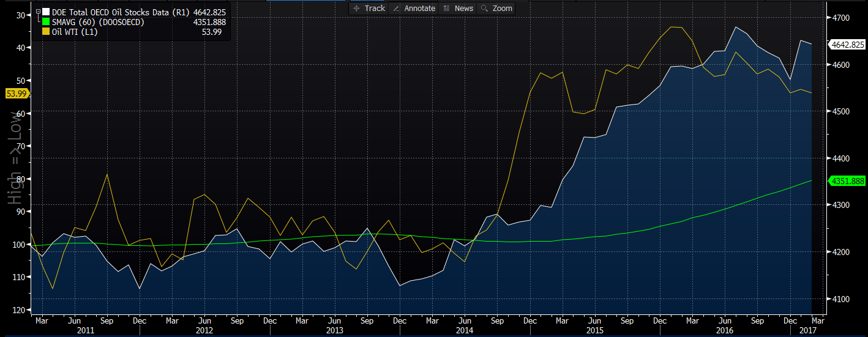Activate the Track crosshair tool
The height and width of the screenshot is (337, 868).
pyautogui.click(x=369, y=8)
